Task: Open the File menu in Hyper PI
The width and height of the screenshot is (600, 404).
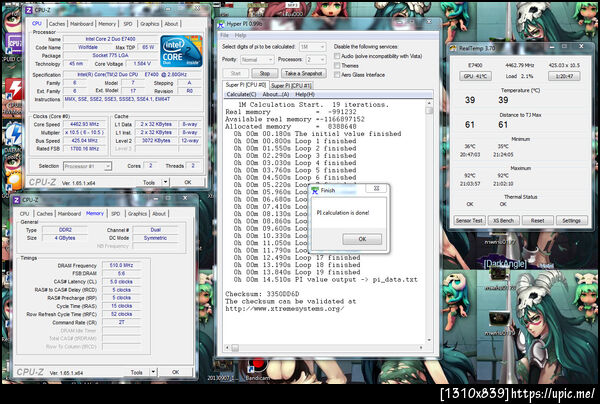Action: point(225,36)
